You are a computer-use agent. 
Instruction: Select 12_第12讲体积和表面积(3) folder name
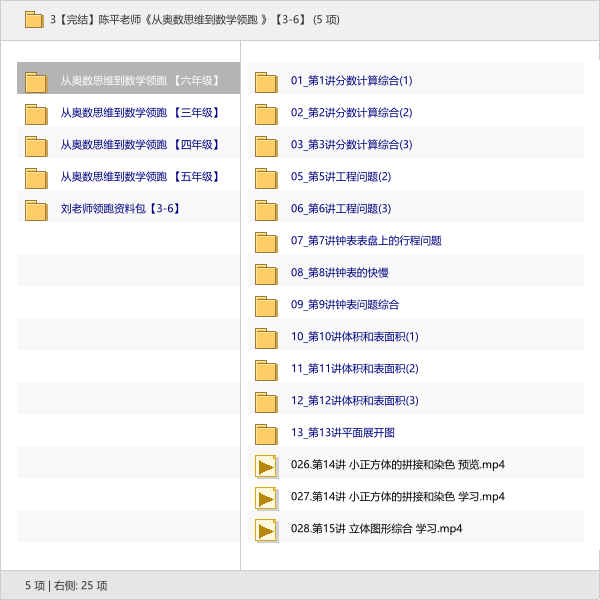(x=355, y=401)
